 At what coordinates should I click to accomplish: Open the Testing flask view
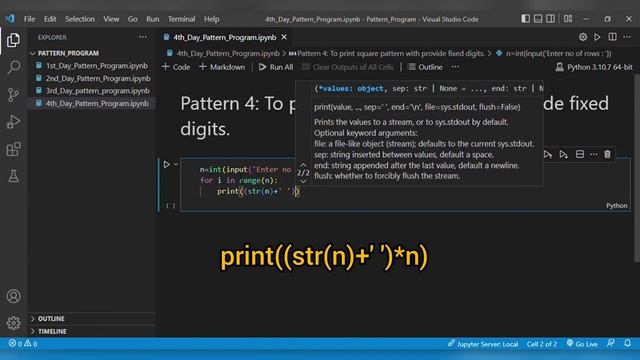(13, 176)
